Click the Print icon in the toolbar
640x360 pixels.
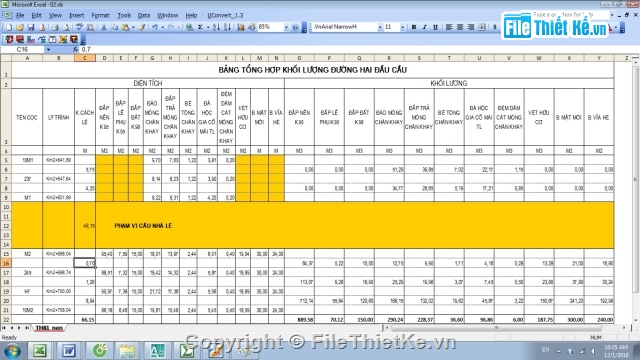[55, 27]
